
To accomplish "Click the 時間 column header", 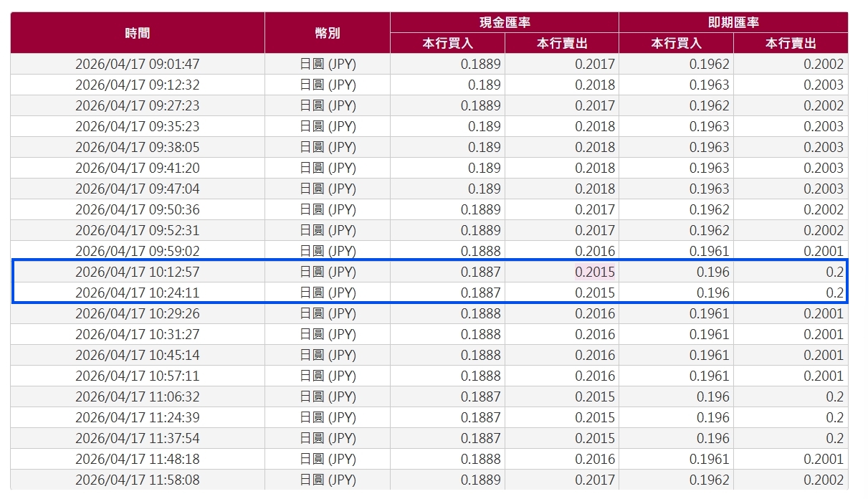I will pos(138,32).
